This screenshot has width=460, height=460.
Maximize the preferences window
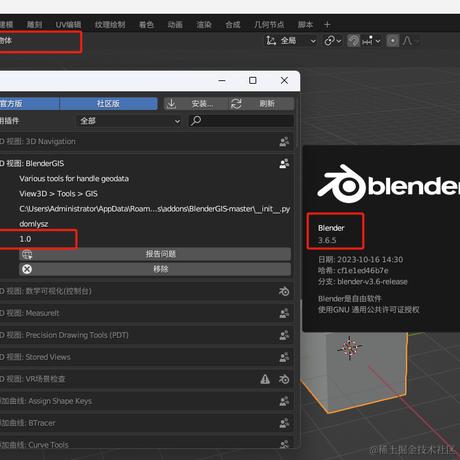click(x=253, y=80)
